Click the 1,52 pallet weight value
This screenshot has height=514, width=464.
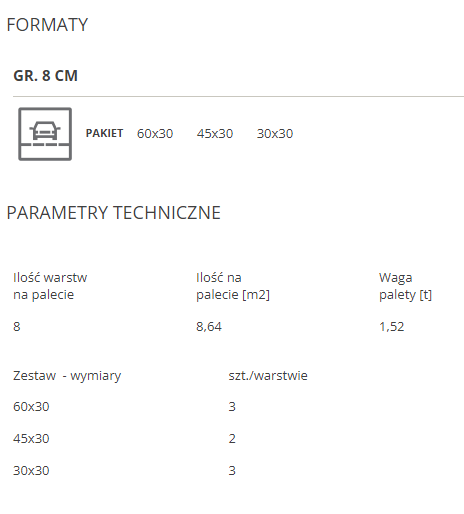392,327
